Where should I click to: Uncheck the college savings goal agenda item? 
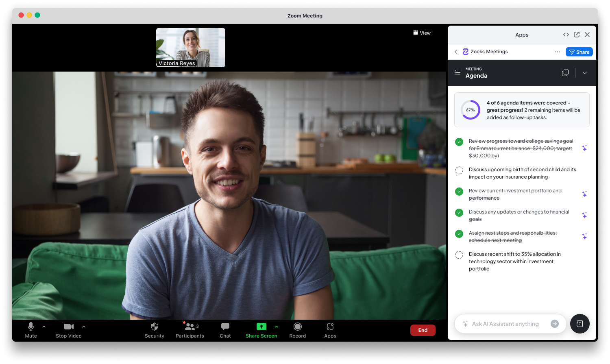click(x=459, y=142)
